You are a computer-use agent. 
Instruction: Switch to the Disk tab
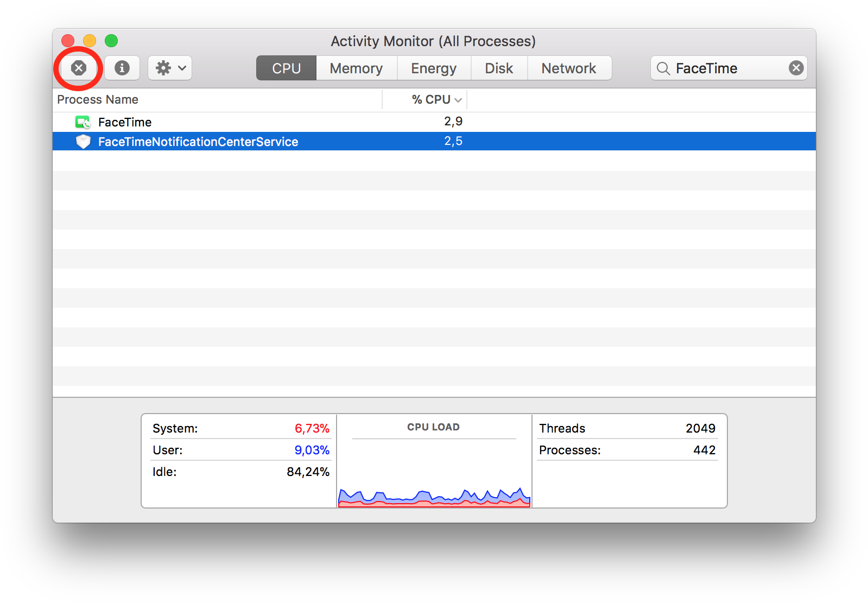coord(499,68)
